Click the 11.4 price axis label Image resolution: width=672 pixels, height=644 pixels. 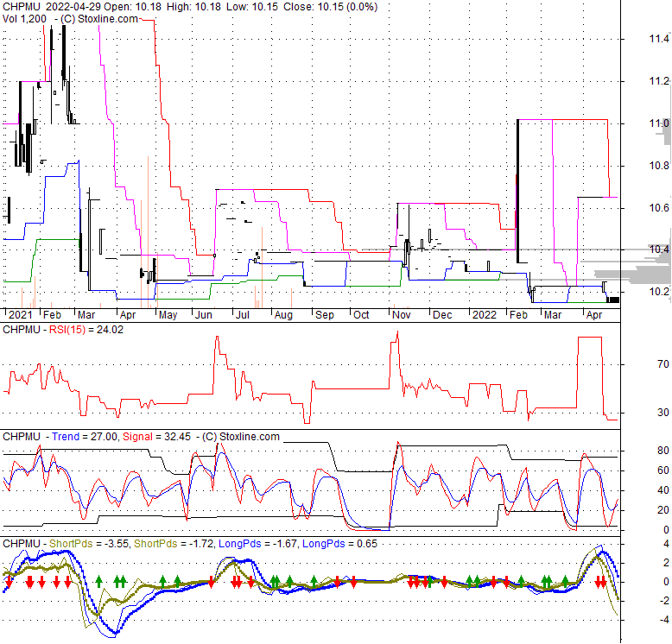point(659,39)
